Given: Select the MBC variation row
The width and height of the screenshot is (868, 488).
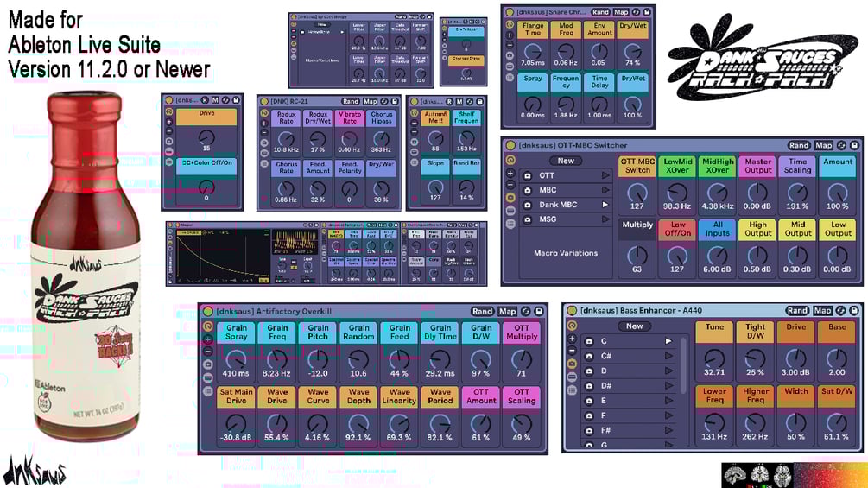Looking at the screenshot, I should point(567,190).
